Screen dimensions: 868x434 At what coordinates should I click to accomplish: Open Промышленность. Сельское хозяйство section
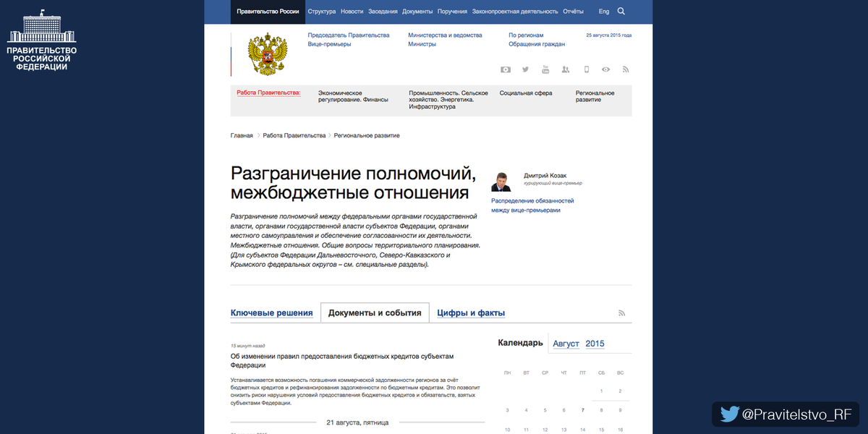coord(448,100)
